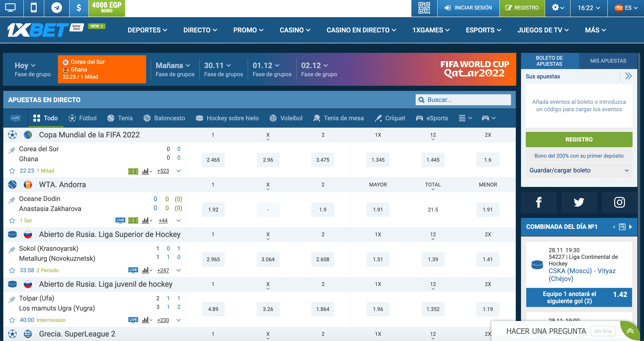Favorite the Sokol (Krasnoyarsk) match
This screenshot has height=341, width=644.
coord(12,270)
